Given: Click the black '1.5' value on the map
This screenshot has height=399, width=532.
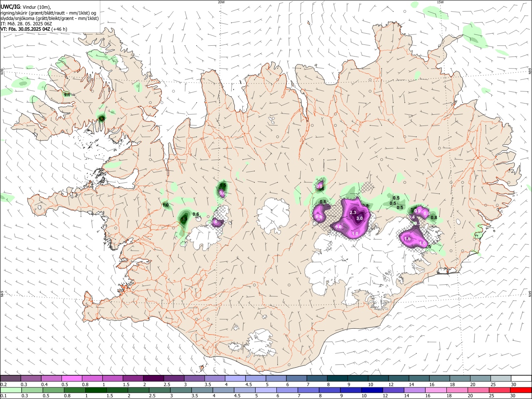Looking at the screenshot, I should (x=223, y=185).
